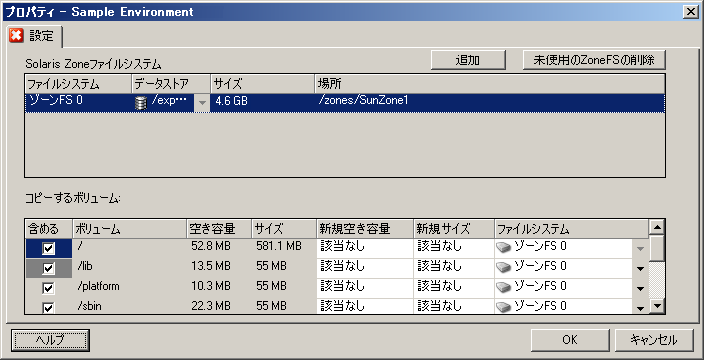Viewport: 704px width, 360px height.
Task: Click the disk icon in the /lib row
Action: [x=504, y=268]
